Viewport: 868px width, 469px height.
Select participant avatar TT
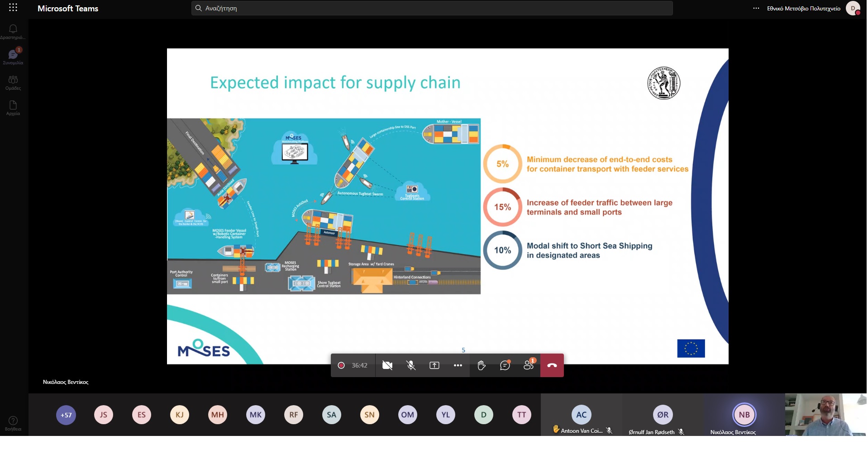[x=522, y=415]
